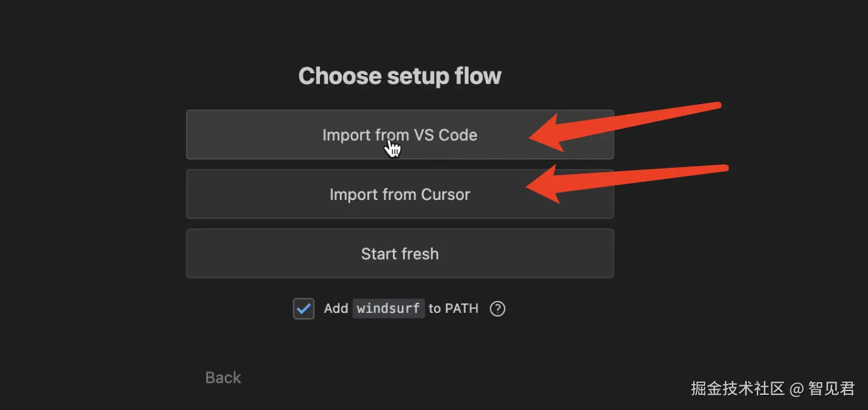Screen dimensions: 868x410
Task: Click the blue checkmark tick icon
Action: 304,308
